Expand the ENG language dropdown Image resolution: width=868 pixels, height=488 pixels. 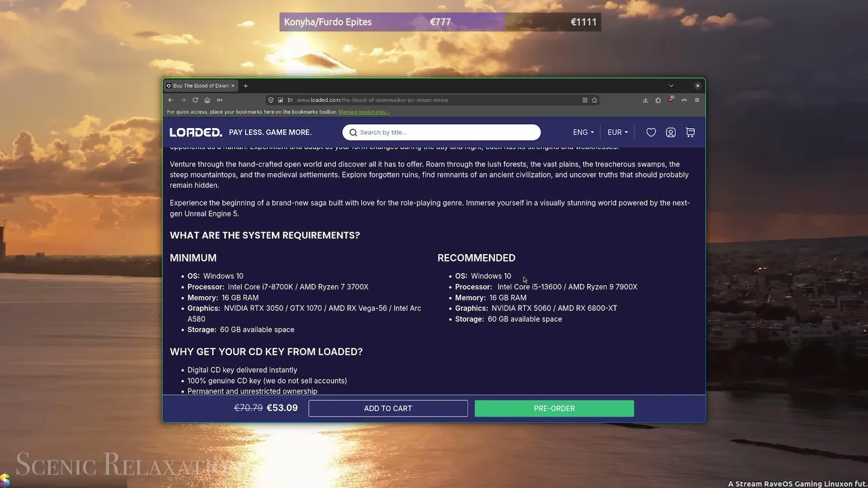click(x=583, y=132)
